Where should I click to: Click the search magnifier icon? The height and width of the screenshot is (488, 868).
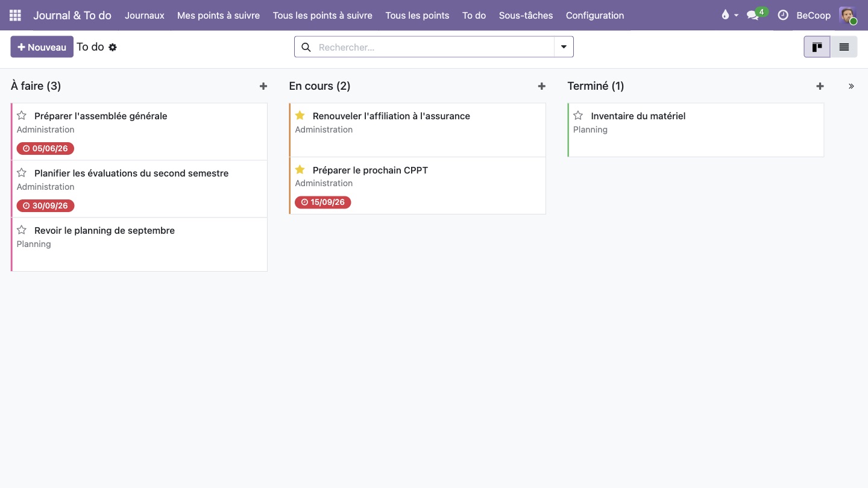coord(306,47)
